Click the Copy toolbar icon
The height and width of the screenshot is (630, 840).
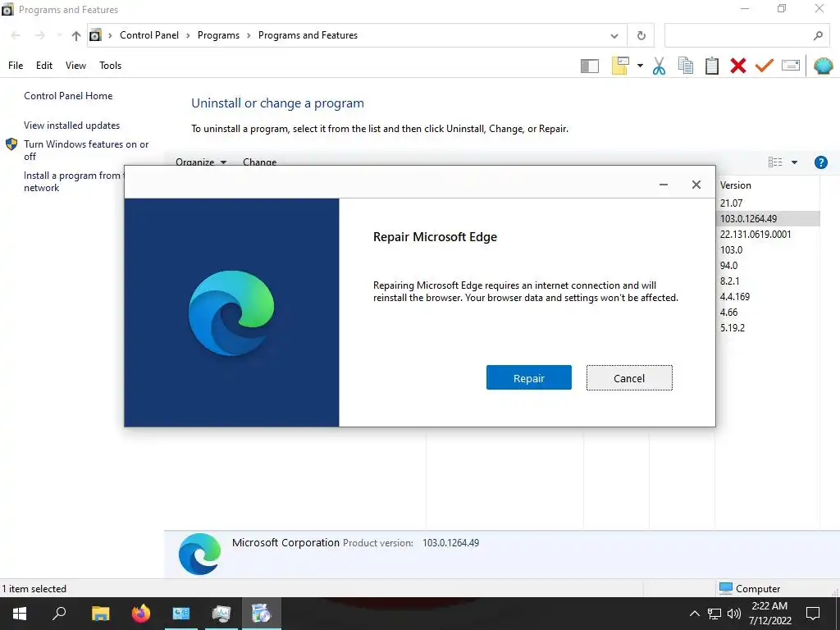(x=685, y=66)
